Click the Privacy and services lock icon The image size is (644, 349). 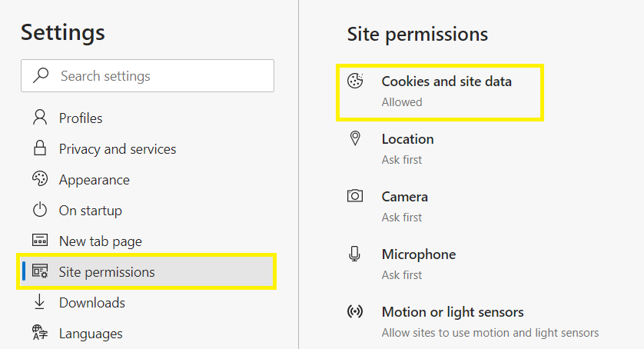[40, 149]
